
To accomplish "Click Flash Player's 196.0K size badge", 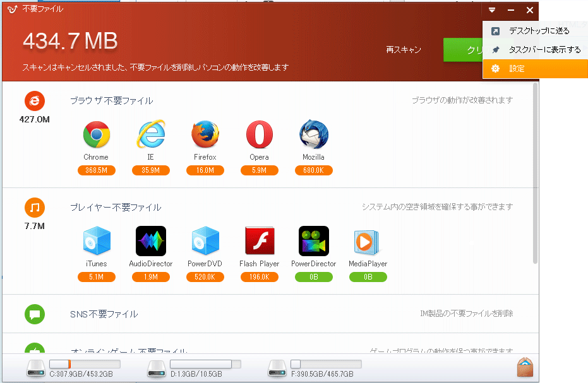I will click(x=260, y=278).
